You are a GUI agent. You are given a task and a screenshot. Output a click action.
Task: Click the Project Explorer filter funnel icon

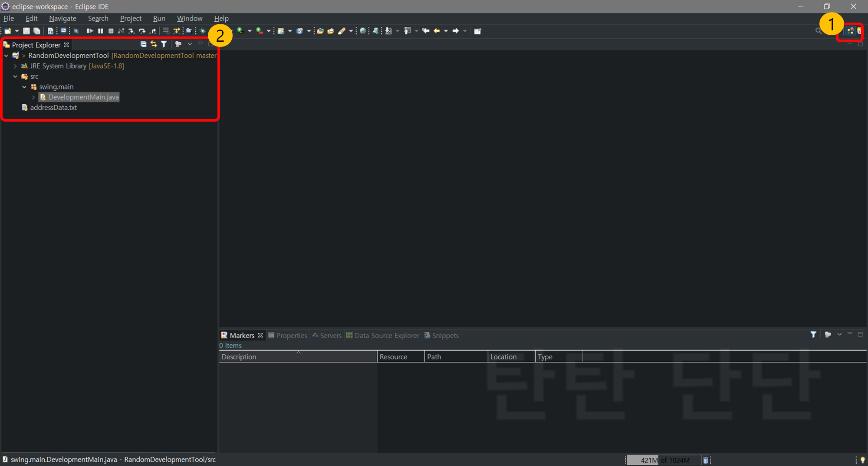pyautogui.click(x=164, y=44)
